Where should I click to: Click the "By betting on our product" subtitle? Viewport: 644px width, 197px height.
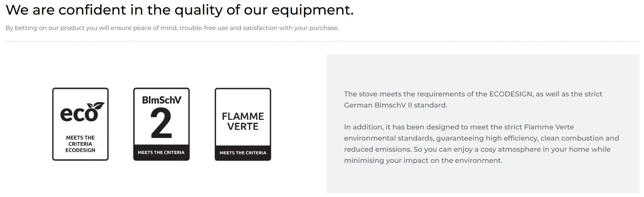[x=172, y=28]
